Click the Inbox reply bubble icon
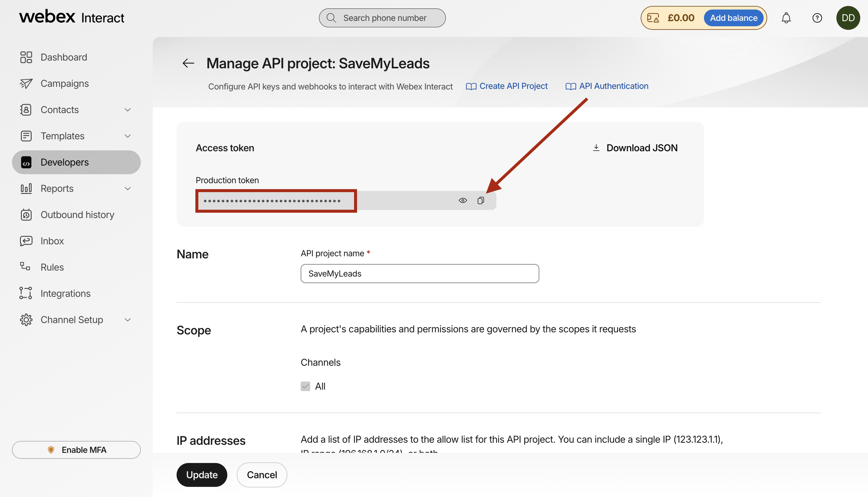Image resolution: width=868 pixels, height=497 pixels. click(x=26, y=241)
